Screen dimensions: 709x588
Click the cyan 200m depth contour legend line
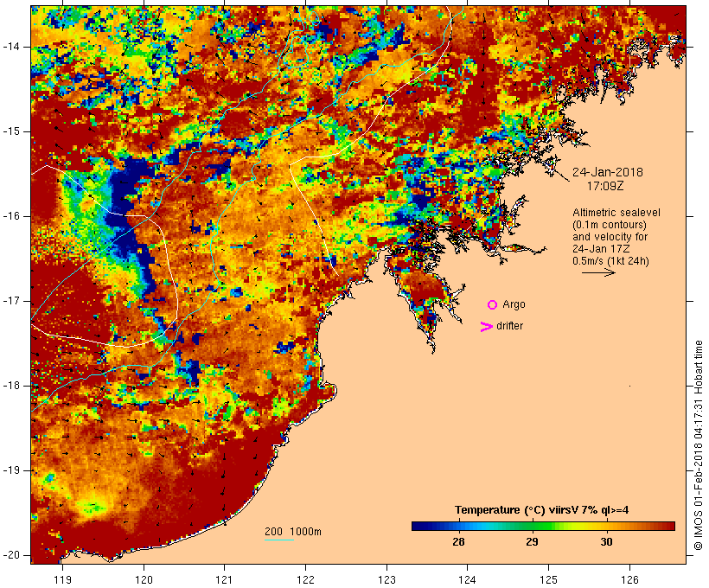coord(279,540)
